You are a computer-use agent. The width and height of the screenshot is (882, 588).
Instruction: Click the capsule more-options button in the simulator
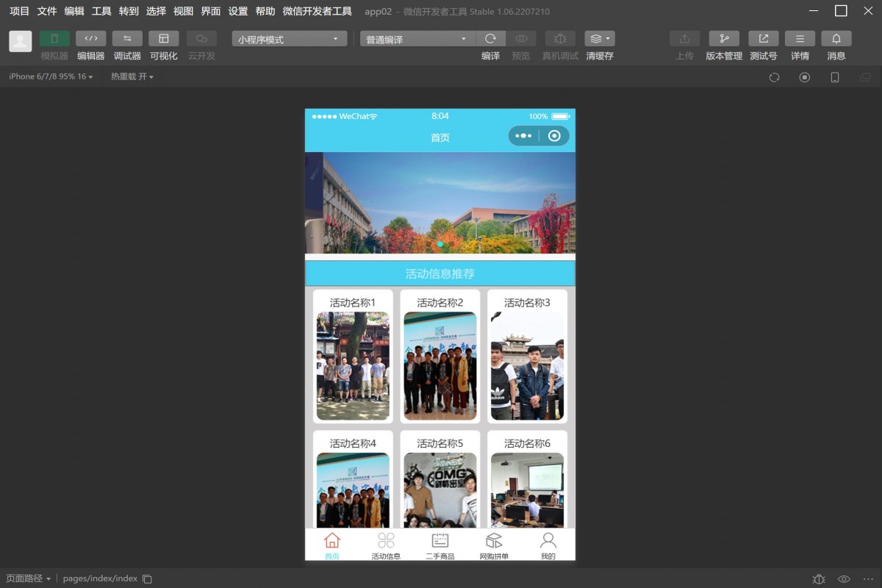pyautogui.click(x=524, y=136)
